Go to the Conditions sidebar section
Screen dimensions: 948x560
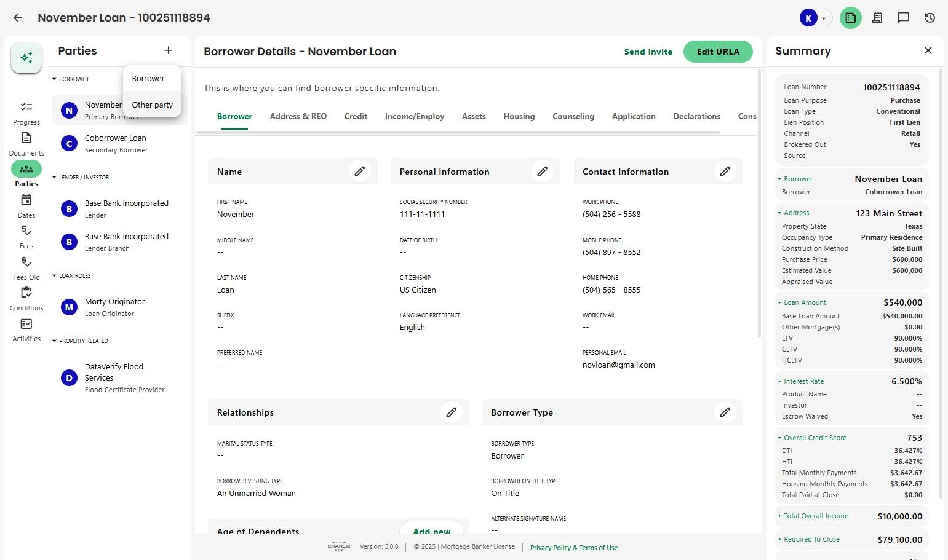26,299
